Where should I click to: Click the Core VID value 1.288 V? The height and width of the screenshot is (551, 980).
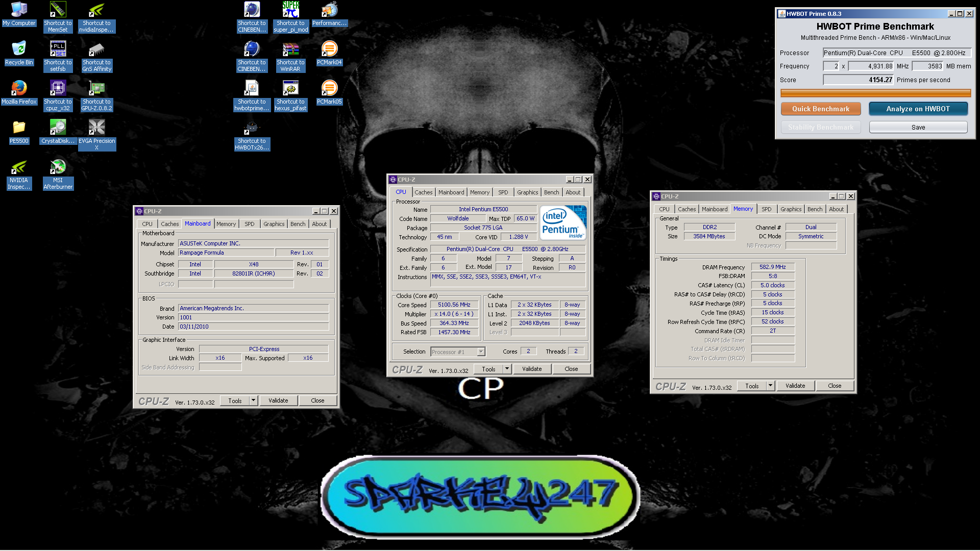pyautogui.click(x=518, y=237)
